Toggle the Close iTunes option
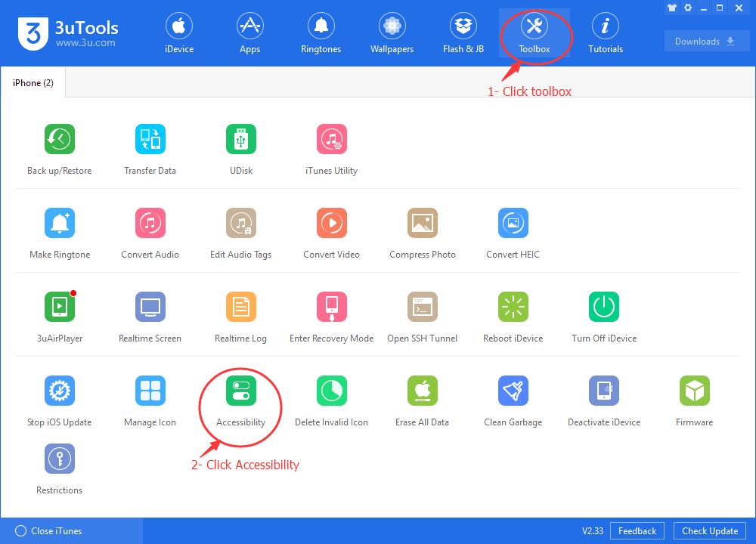 click(x=48, y=531)
